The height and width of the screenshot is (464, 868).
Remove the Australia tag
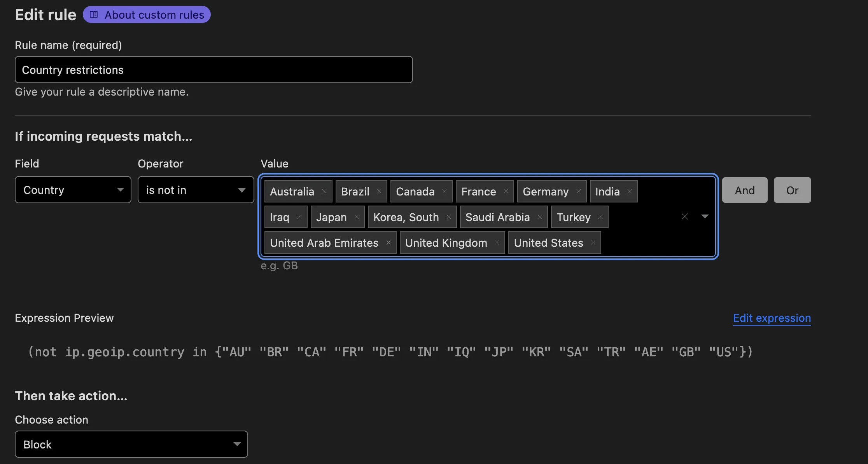tap(324, 191)
